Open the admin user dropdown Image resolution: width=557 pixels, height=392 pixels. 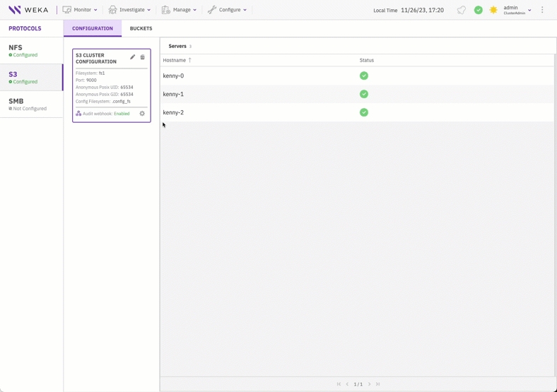517,10
